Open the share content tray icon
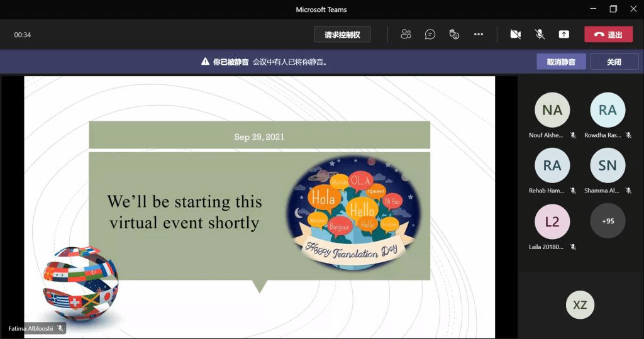Screen dimensions: 644x339 (x=564, y=35)
